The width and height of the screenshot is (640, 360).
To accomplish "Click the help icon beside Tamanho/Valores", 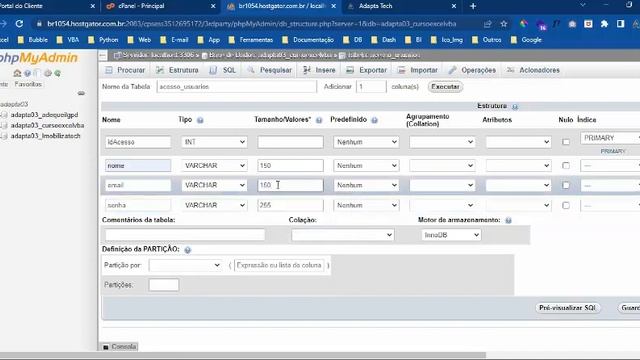I will coord(319,120).
